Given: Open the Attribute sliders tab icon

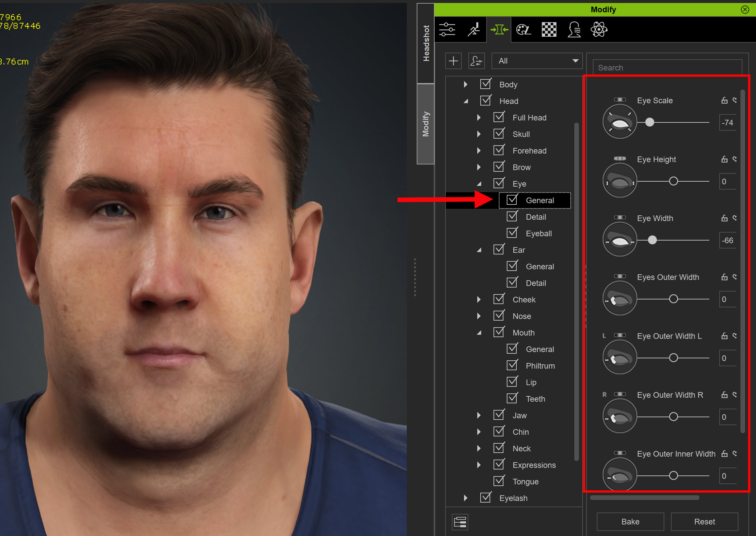Looking at the screenshot, I should [x=447, y=30].
